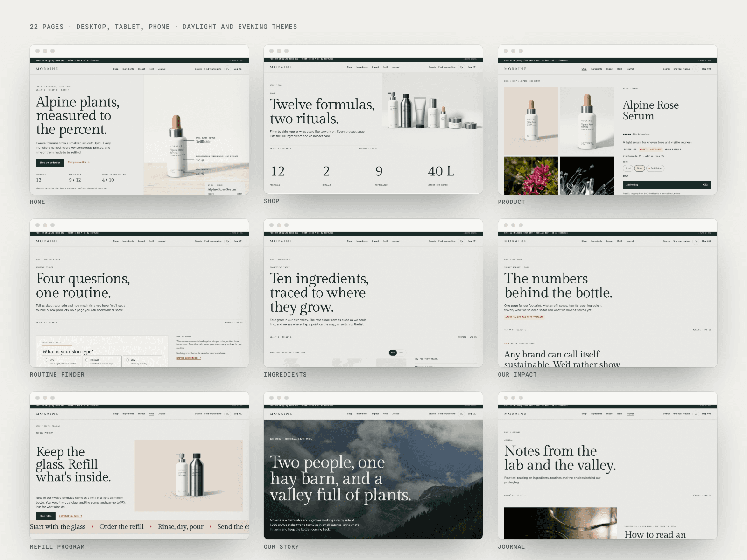Open the Home page preview card
This screenshot has height=560, width=747.
point(139,120)
